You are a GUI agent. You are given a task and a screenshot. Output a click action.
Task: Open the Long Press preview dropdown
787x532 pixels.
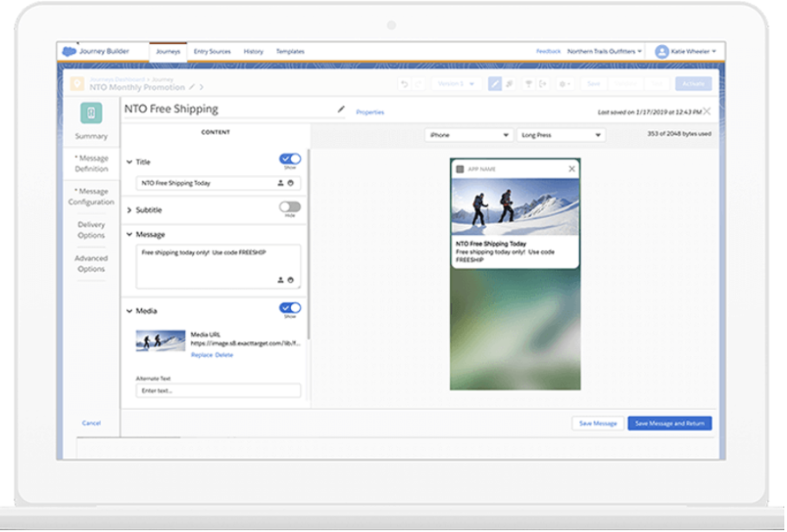click(x=560, y=135)
